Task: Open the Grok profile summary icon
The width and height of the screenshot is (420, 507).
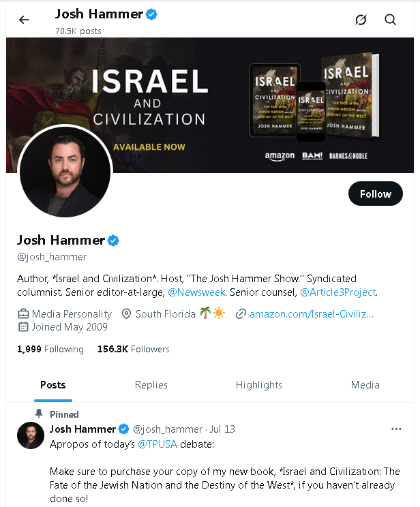Action: pos(361,20)
